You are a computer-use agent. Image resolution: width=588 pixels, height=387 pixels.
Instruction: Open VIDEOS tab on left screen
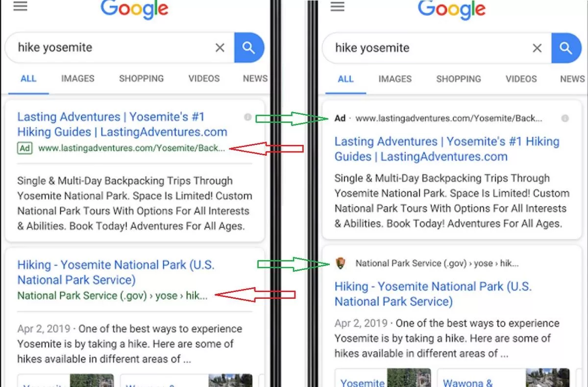point(204,78)
